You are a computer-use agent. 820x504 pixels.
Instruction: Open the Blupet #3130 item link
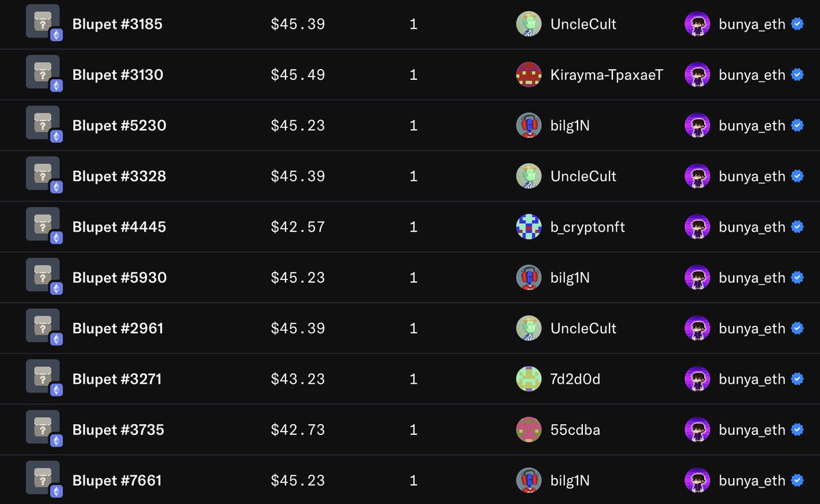[118, 74]
